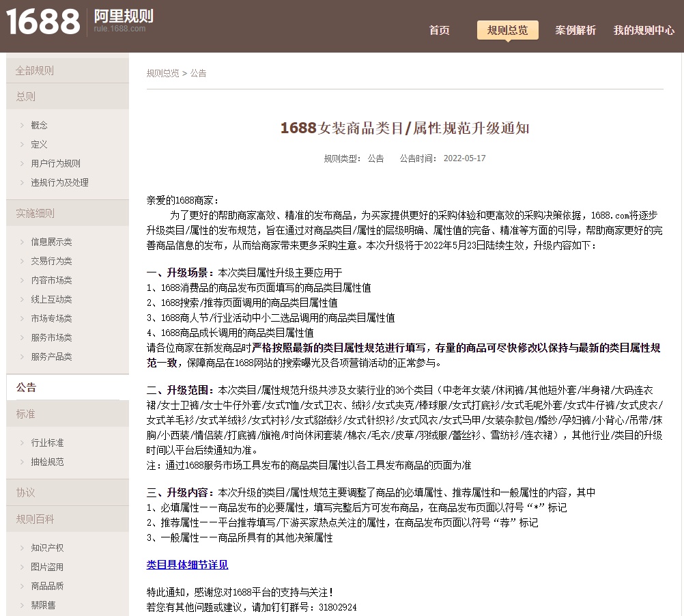Open 全部规则 in sidebar
This screenshot has width=684, height=616.
68,70
